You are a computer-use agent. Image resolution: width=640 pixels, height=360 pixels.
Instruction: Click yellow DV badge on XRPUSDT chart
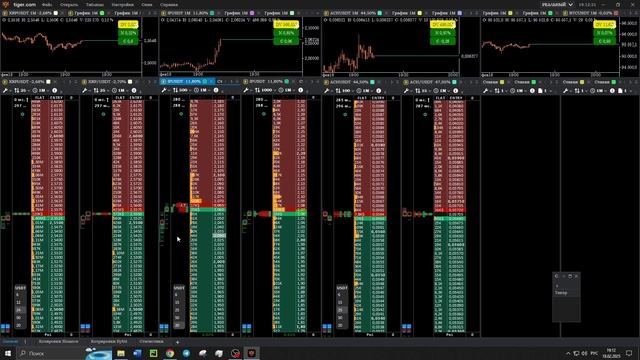tap(128, 25)
